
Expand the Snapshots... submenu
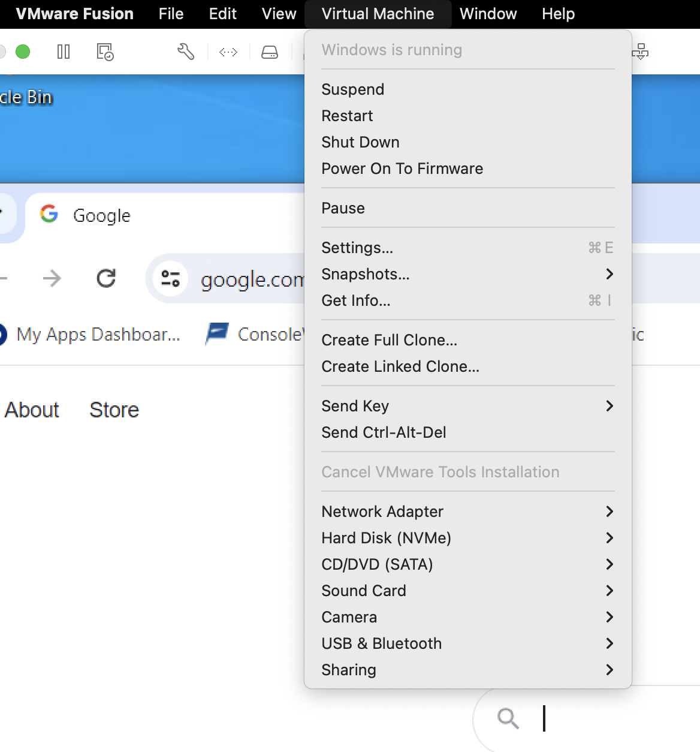tap(468, 274)
